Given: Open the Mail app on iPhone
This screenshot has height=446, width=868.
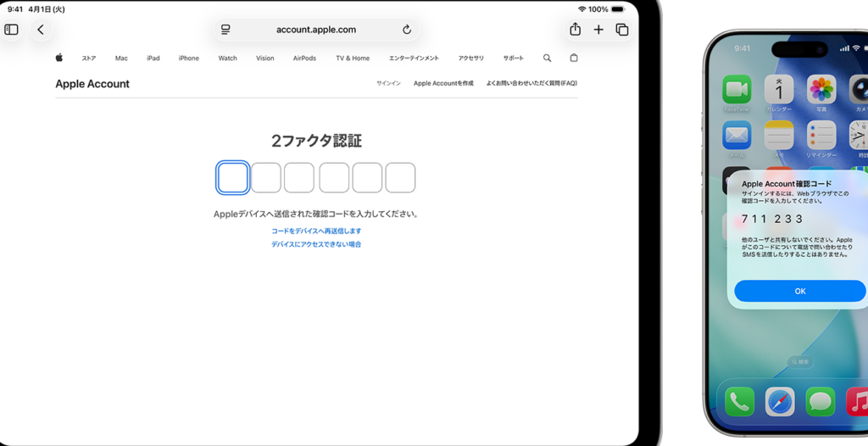Looking at the screenshot, I should coord(737,135).
